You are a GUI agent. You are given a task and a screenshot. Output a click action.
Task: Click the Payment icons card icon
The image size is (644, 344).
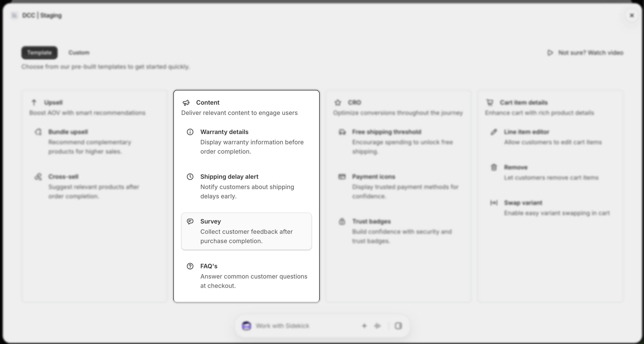[342, 177]
